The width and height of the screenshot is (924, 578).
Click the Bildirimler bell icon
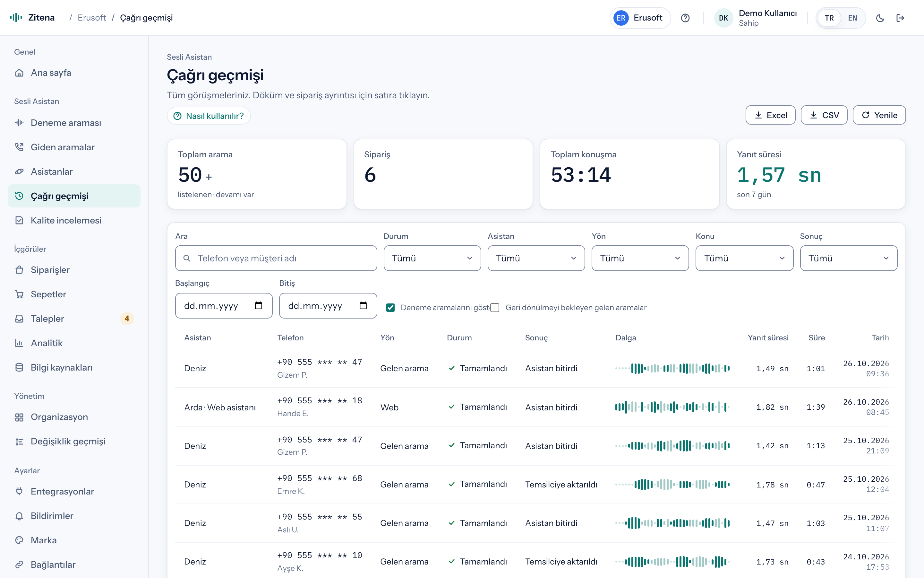click(x=19, y=516)
